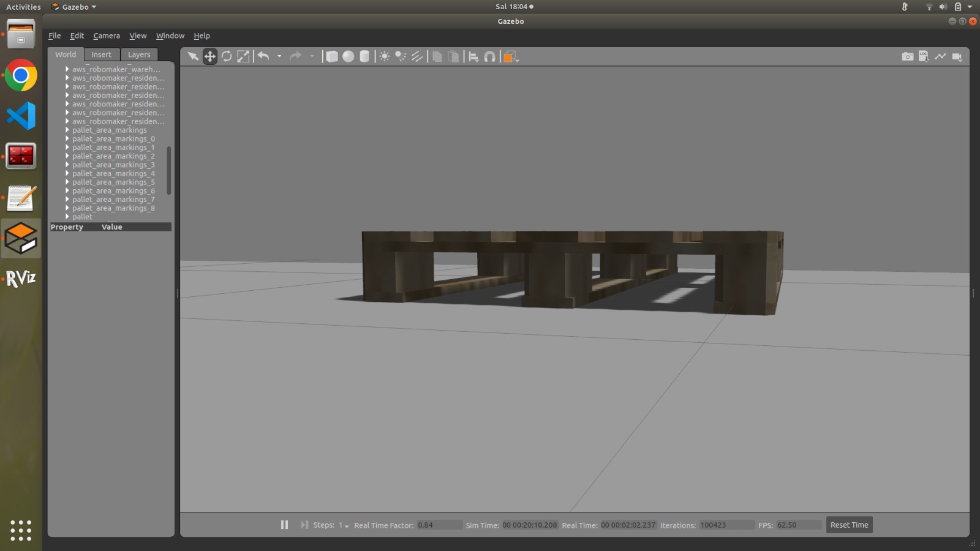This screenshot has width=980, height=551.
Task: Launch Visual Studio Code from the dock
Action: click(x=21, y=116)
